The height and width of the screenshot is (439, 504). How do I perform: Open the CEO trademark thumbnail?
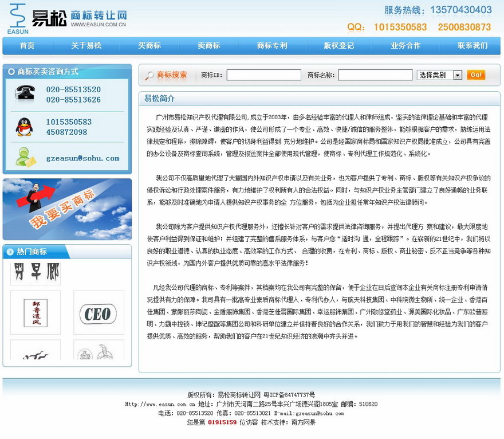pos(99,312)
